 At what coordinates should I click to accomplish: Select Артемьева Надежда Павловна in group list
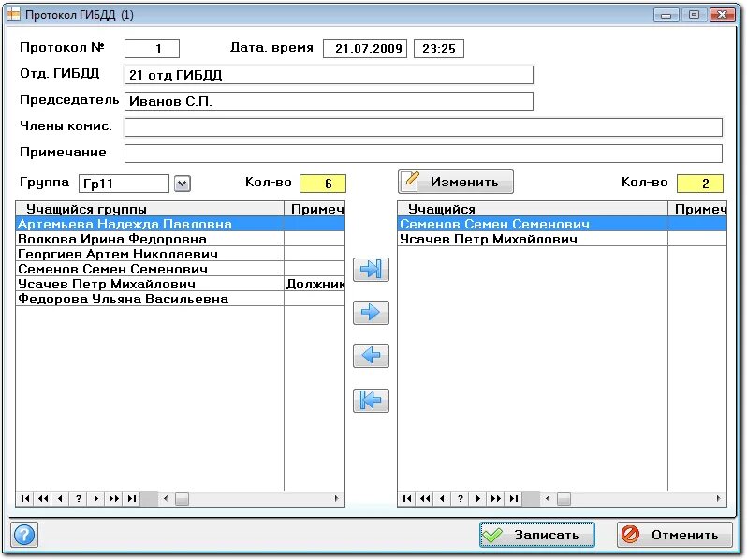click(181, 224)
